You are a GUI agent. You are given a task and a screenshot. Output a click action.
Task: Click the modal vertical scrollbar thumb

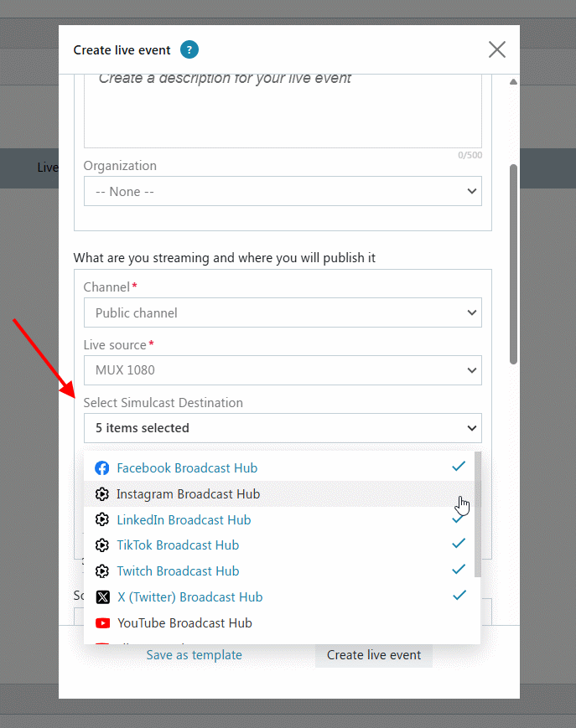pos(513,264)
